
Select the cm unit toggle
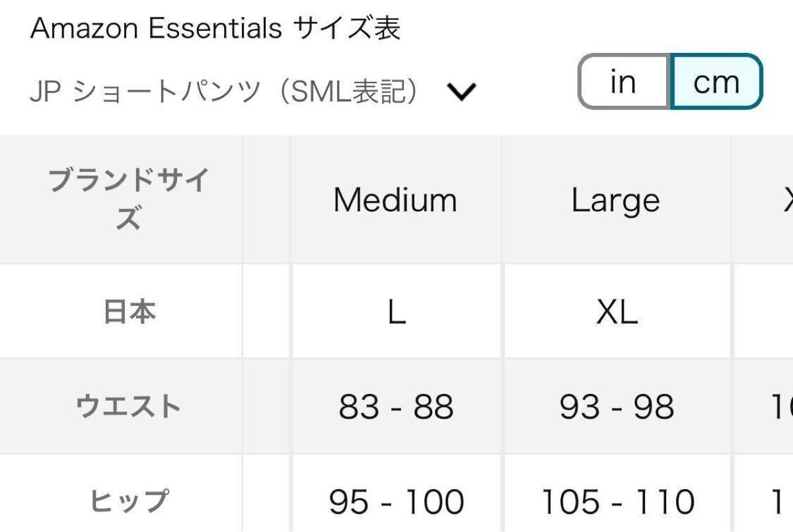point(716,82)
